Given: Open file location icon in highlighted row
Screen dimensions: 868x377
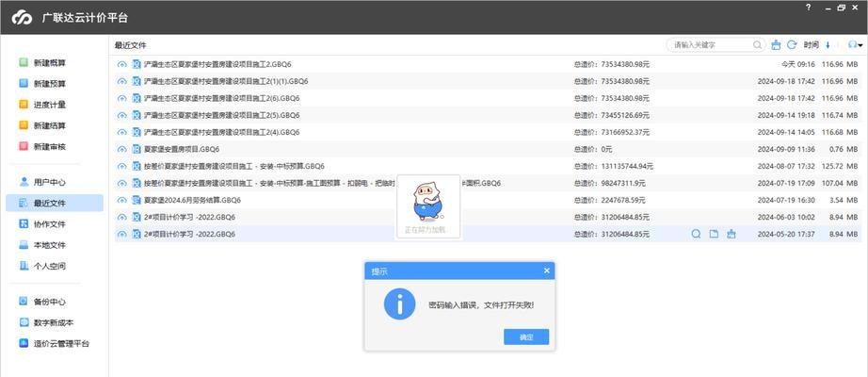Looking at the screenshot, I should [714, 234].
